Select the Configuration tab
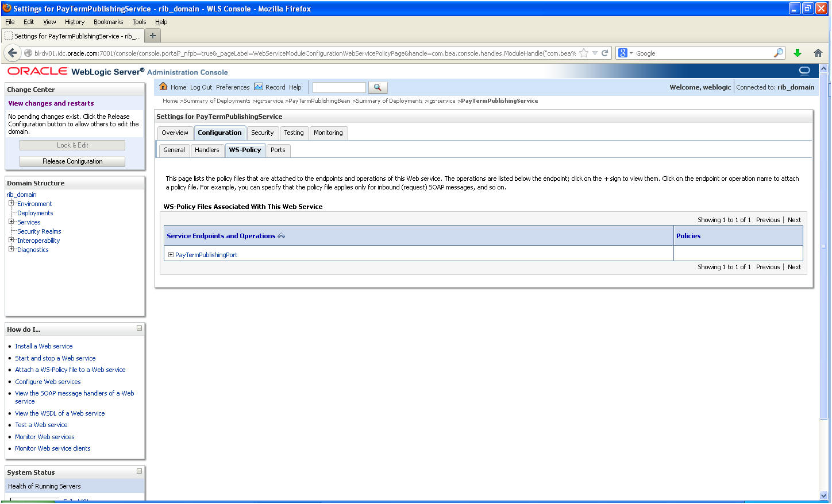Screen dimensions: 832x504 point(219,133)
